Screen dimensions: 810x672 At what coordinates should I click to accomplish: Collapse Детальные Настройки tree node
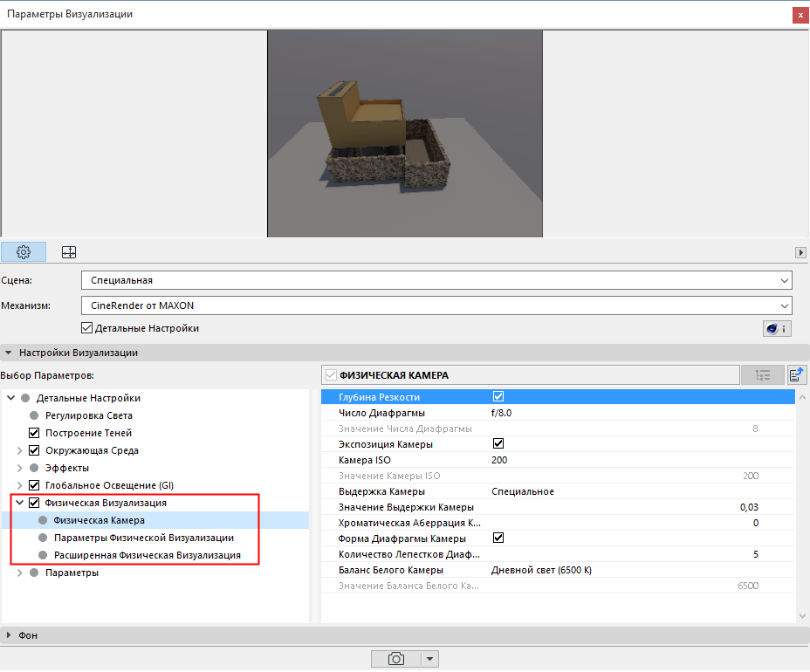coord(10,398)
